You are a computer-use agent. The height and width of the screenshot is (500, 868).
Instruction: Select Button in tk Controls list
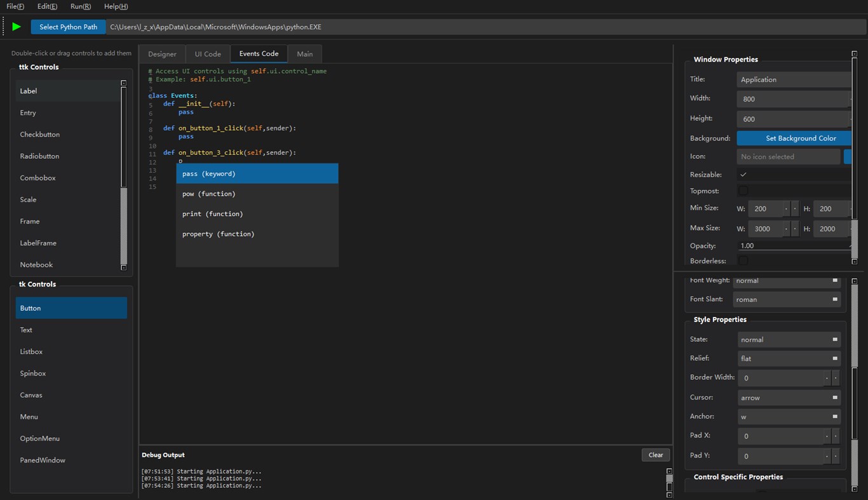tap(71, 308)
